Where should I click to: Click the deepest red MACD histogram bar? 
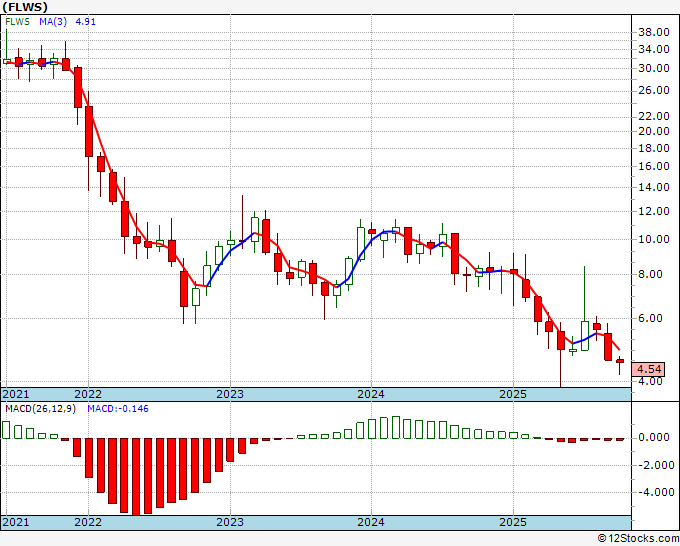[136, 477]
